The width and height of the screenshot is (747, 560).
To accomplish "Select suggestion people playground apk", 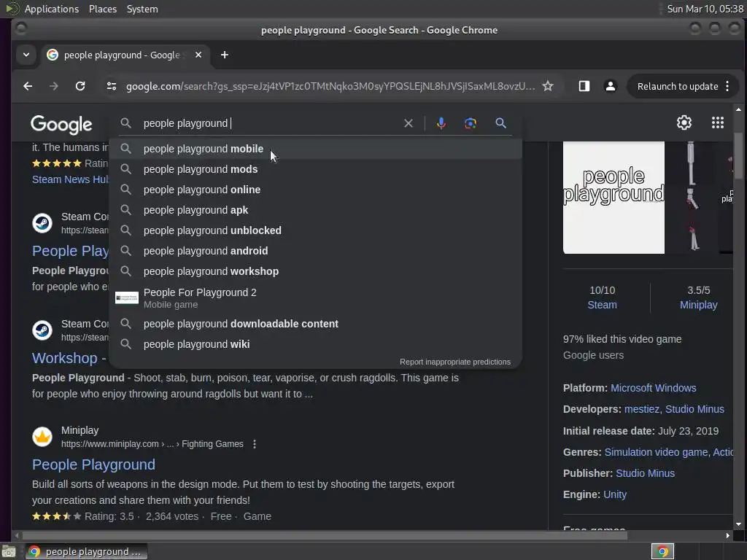I will pyautogui.click(x=315, y=210).
